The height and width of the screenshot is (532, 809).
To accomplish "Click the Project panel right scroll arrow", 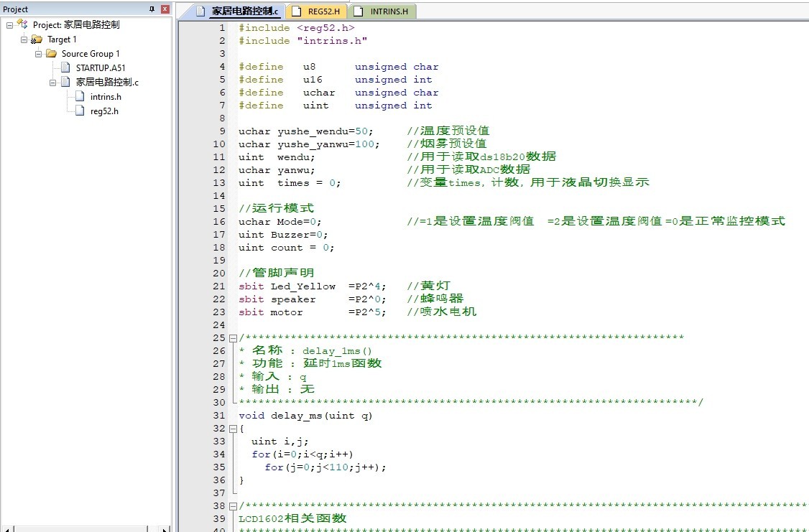I will 164,529.
